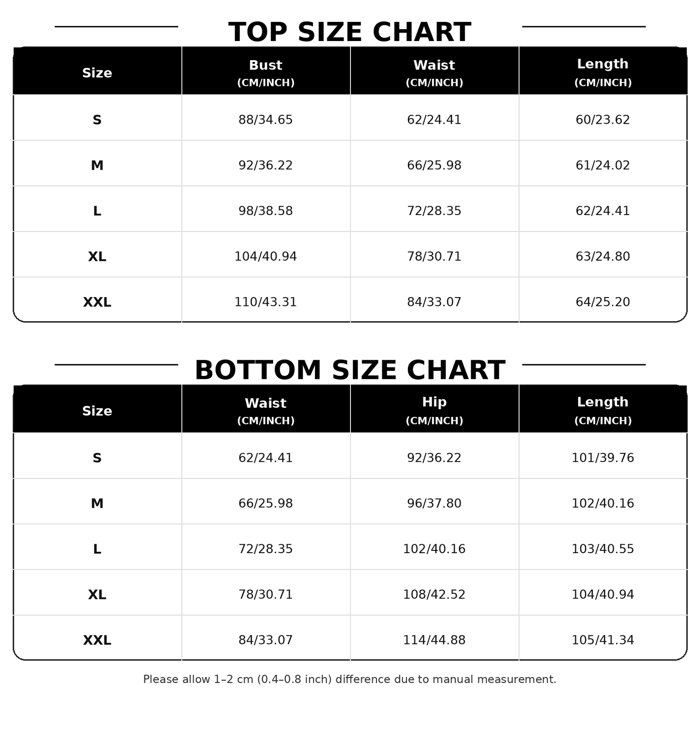The image size is (700, 729).
Task: Click the bottom chart Length header
Action: (x=602, y=409)
